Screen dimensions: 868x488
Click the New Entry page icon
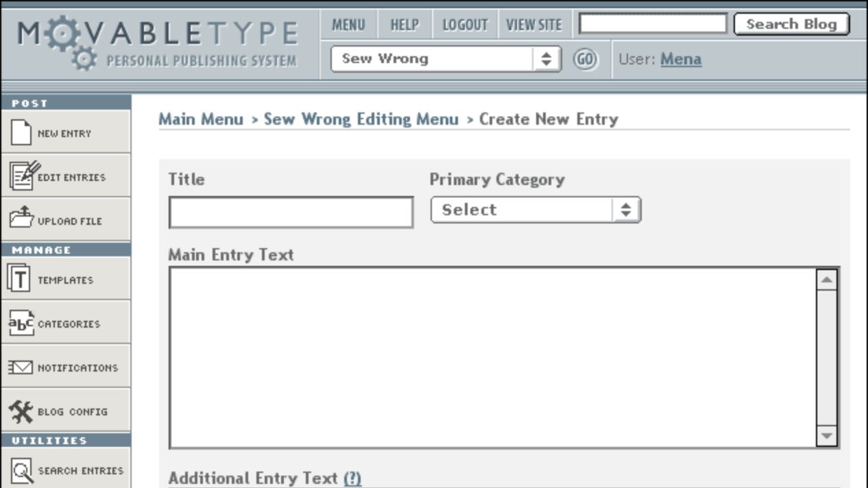click(21, 133)
